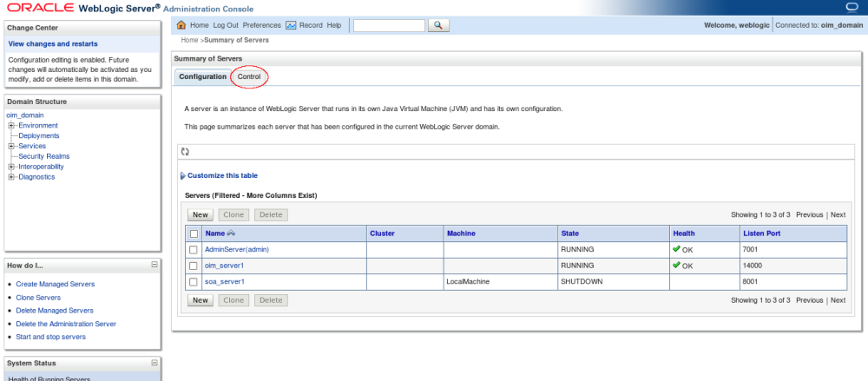Minimize the System Status panel
This screenshot has height=381, width=868.
click(x=155, y=363)
